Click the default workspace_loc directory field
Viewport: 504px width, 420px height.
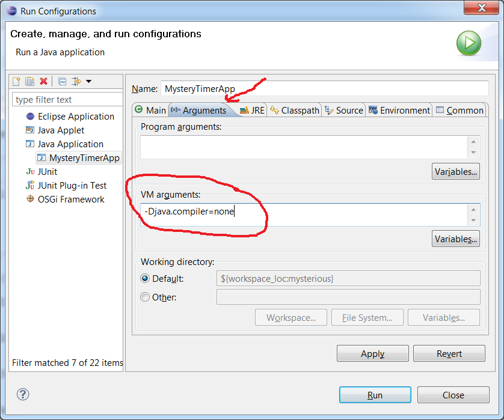tap(348, 278)
